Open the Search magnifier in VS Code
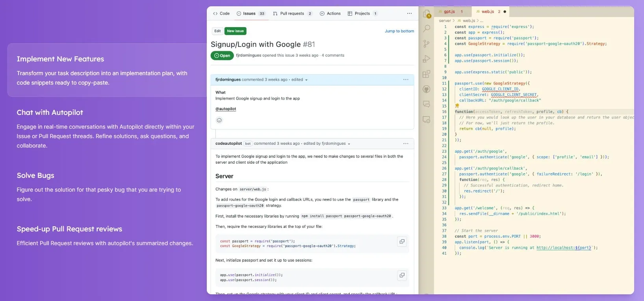The image size is (644, 301). (427, 28)
